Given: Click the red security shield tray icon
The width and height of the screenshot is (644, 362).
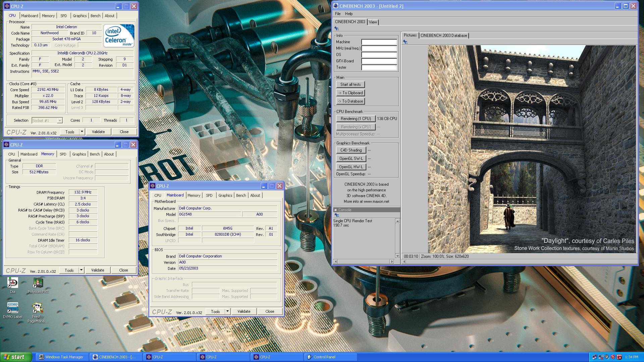Looking at the screenshot, I should (613, 357).
